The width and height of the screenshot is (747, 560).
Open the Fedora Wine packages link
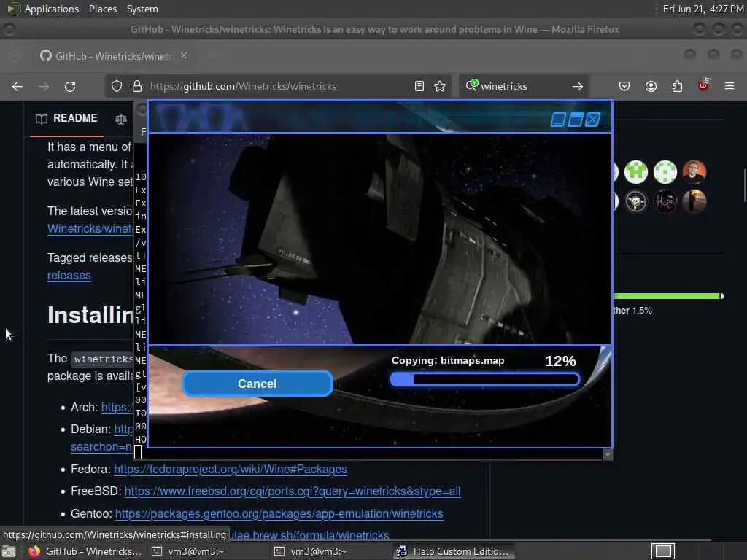(230, 469)
